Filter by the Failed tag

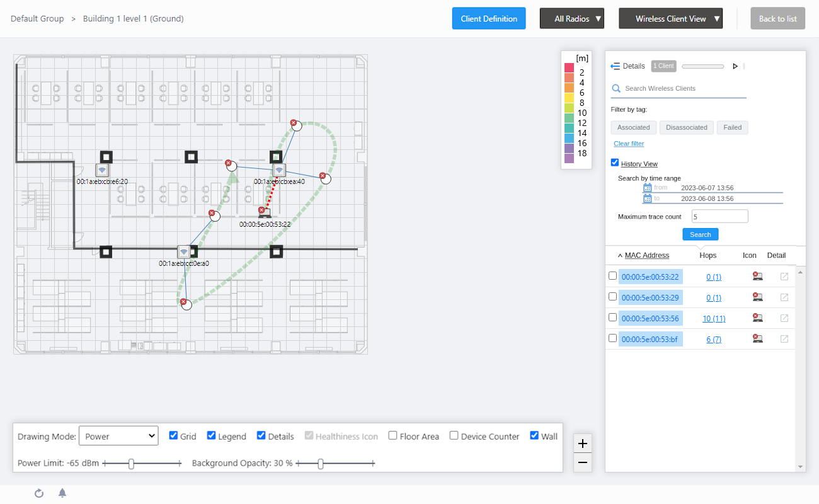tap(732, 127)
